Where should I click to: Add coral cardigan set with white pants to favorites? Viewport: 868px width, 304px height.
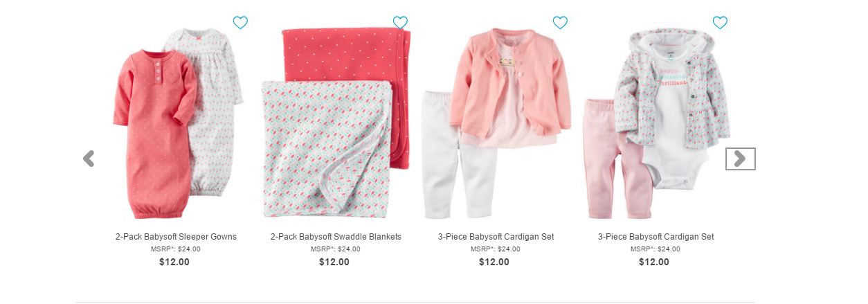click(560, 23)
